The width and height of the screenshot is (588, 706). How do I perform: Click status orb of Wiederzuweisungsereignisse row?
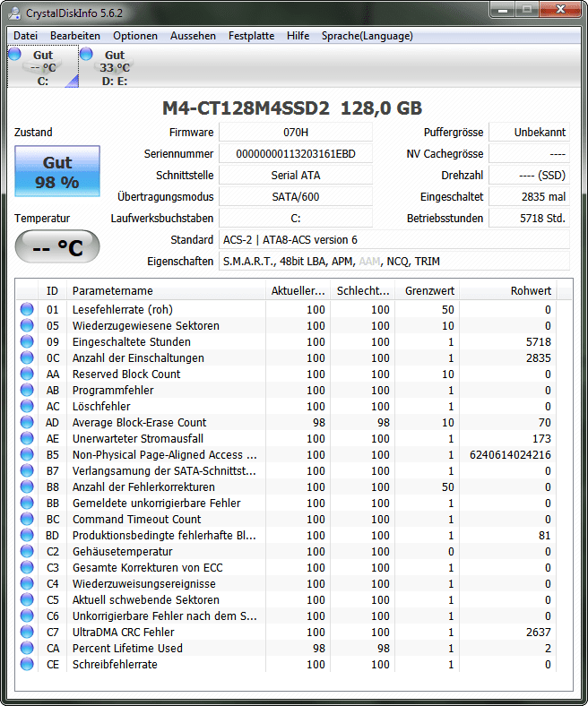click(27, 583)
